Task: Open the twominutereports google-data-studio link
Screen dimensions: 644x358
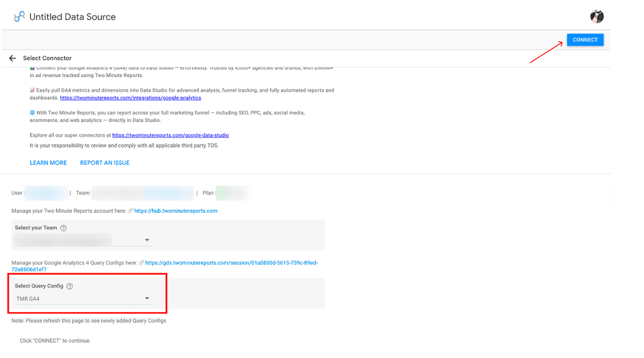Action: 170,135
